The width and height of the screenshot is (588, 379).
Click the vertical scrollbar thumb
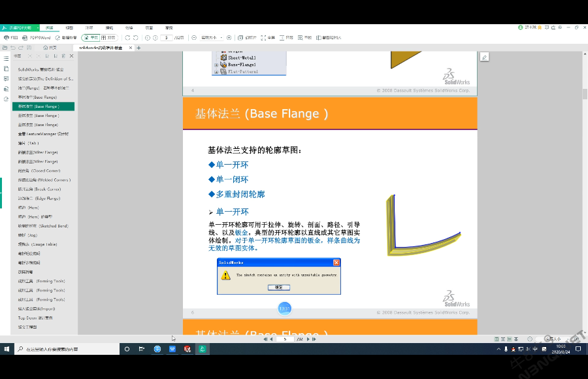click(585, 94)
